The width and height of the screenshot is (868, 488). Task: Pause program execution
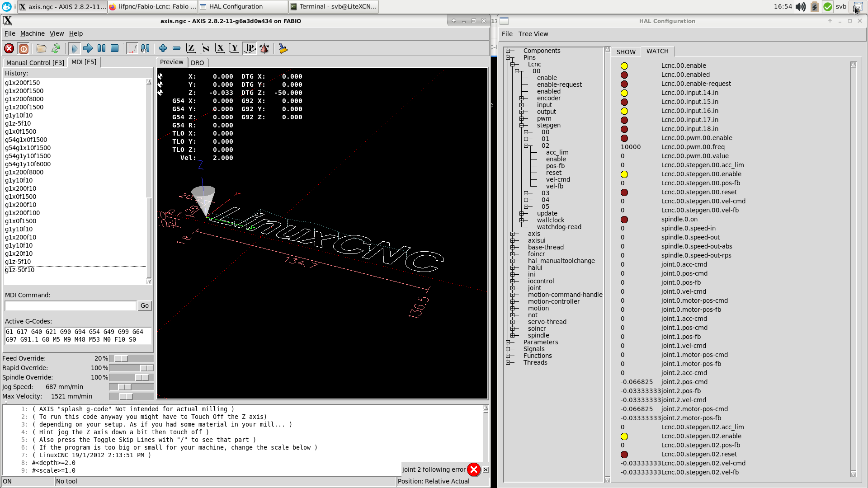pos(102,48)
